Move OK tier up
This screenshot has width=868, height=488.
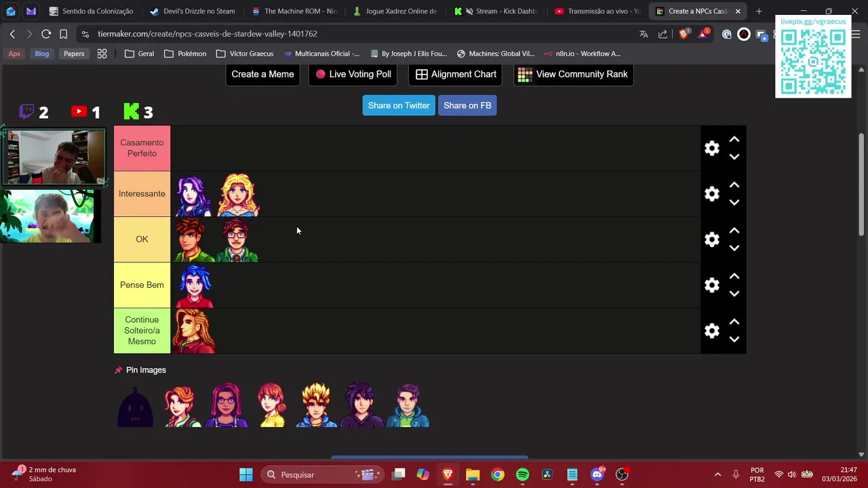tap(734, 230)
